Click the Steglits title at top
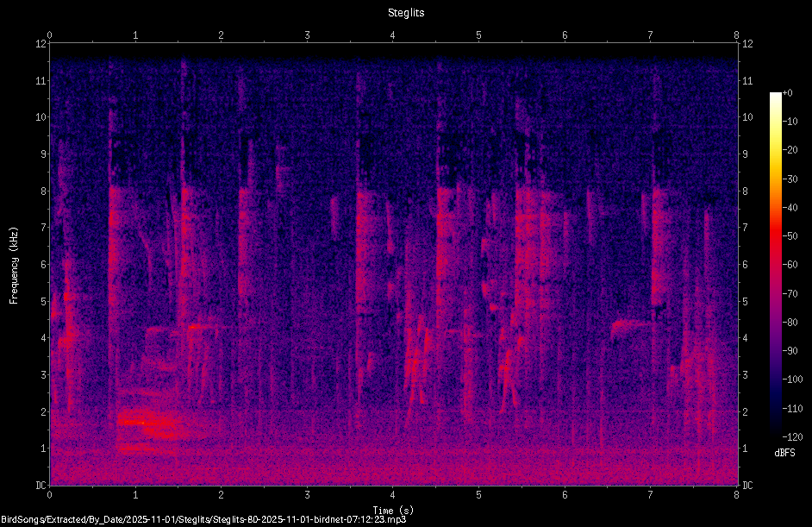This screenshot has height=527, width=812. pyautogui.click(x=406, y=13)
